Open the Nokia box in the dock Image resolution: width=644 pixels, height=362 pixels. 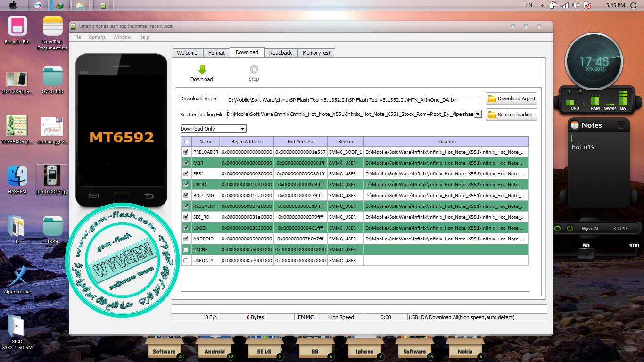[x=465, y=349]
